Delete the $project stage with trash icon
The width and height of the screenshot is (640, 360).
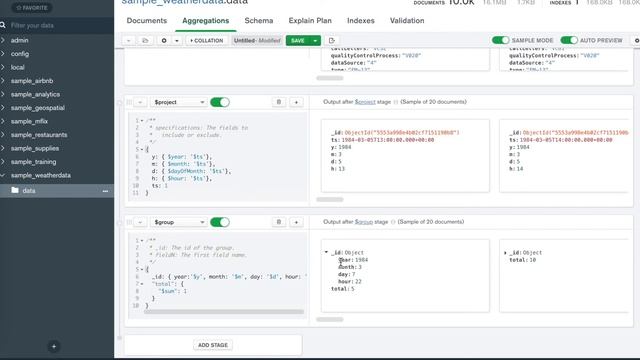pos(279,102)
